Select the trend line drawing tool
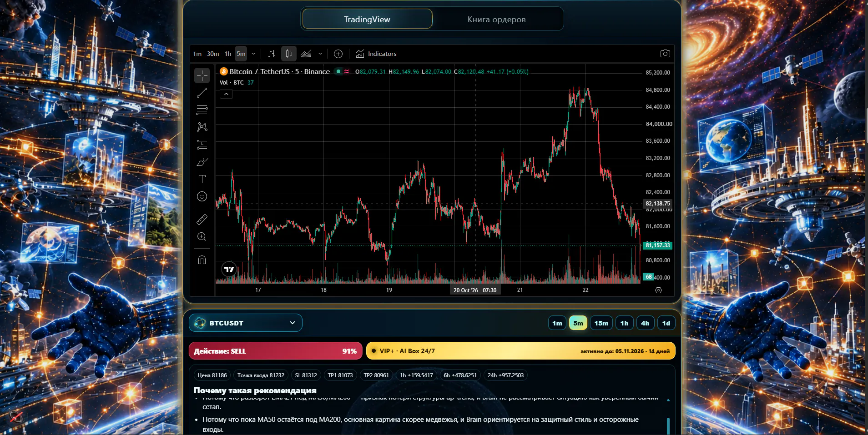 202,93
